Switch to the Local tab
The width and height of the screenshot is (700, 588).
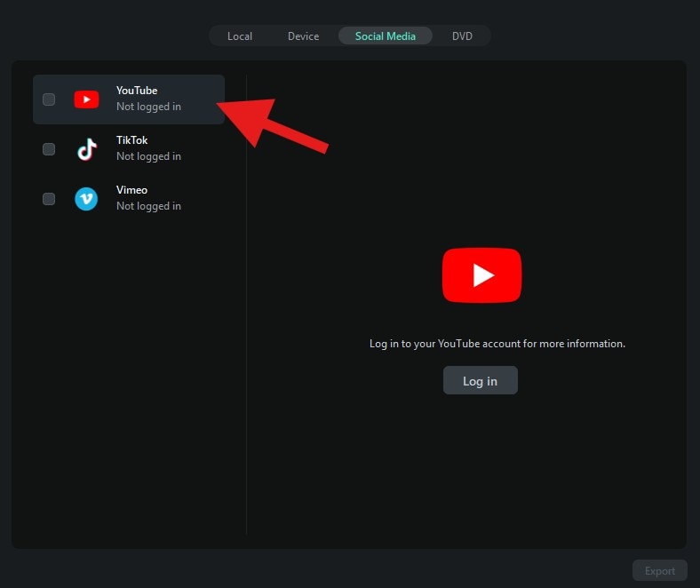tap(240, 36)
